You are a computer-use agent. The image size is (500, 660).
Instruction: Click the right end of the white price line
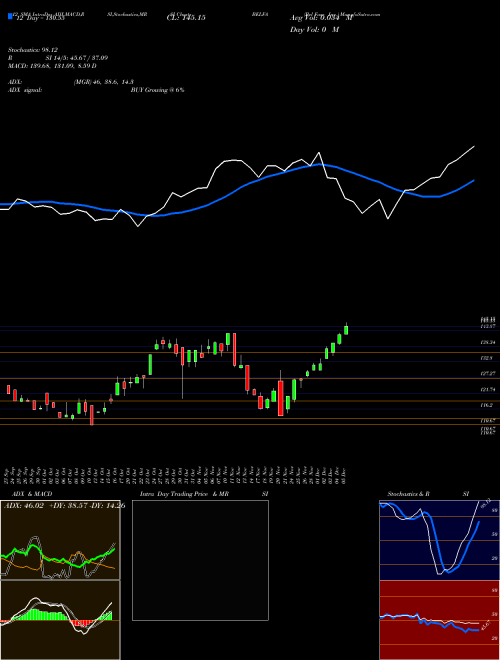(x=474, y=146)
